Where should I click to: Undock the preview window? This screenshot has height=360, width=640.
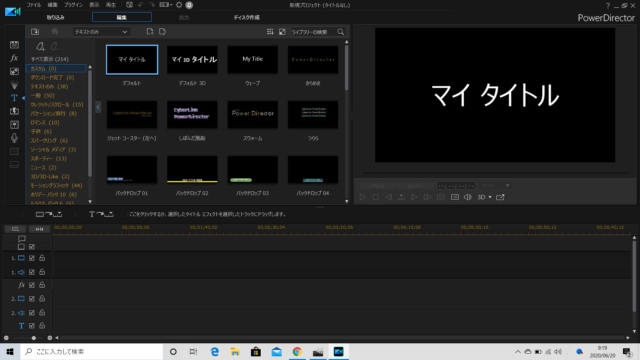pyautogui.click(x=500, y=197)
